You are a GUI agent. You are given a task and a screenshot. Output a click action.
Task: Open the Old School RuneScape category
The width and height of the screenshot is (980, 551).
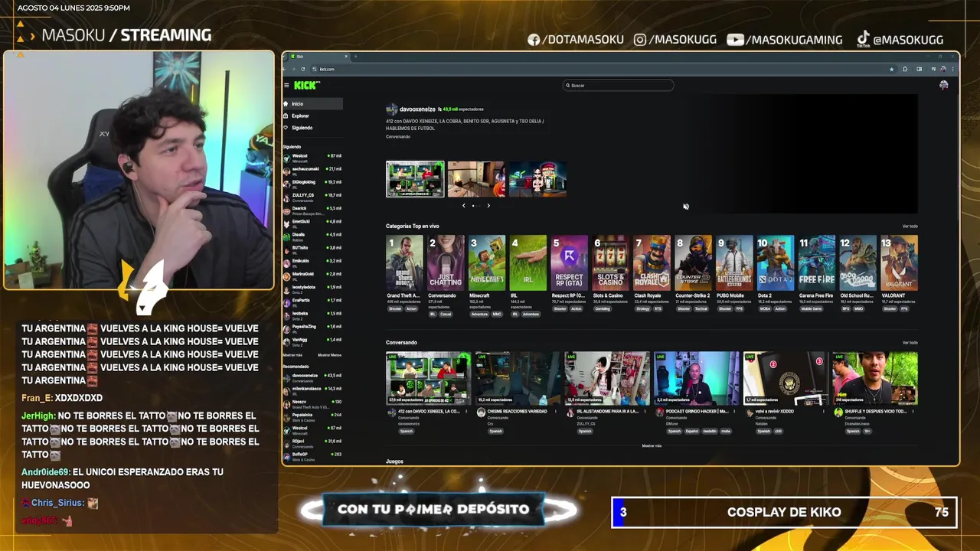pos(857,263)
